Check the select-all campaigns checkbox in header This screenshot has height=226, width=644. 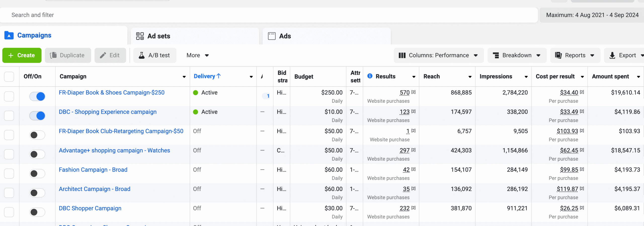pos(9,77)
